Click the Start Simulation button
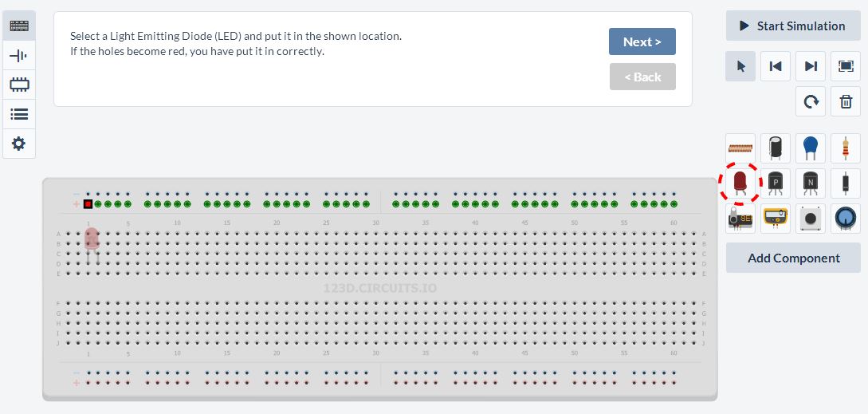868x414 pixels. point(793,26)
